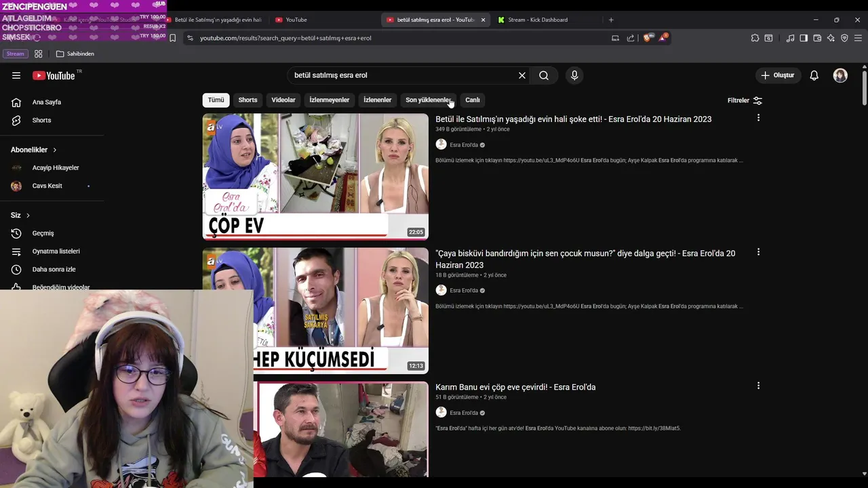Expand the Siz section chevron
This screenshot has width=868, height=488.
coord(28,216)
